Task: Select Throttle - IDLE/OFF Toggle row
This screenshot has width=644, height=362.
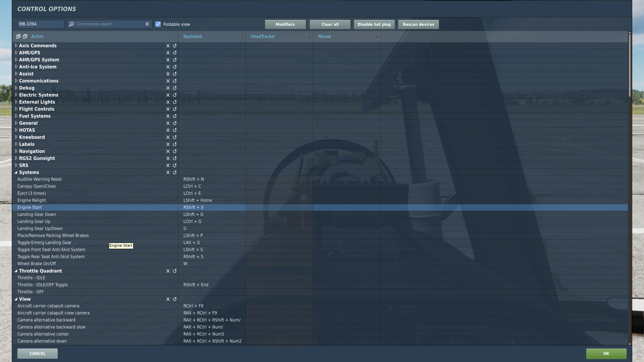Action: click(x=320, y=285)
